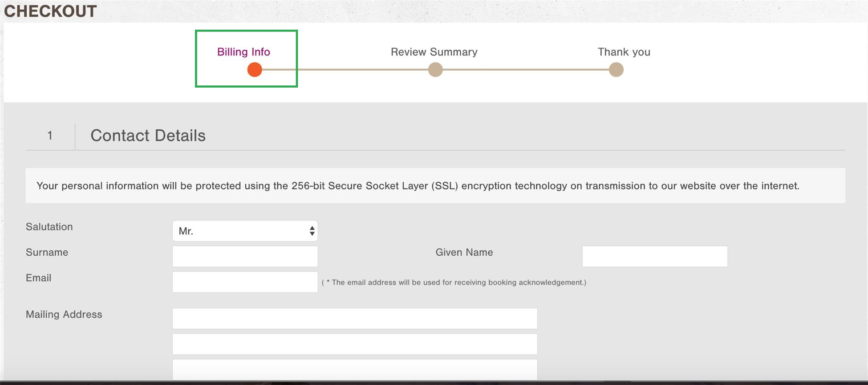The image size is (868, 385).
Task: Select the Billing Info step label
Action: (243, 52)
